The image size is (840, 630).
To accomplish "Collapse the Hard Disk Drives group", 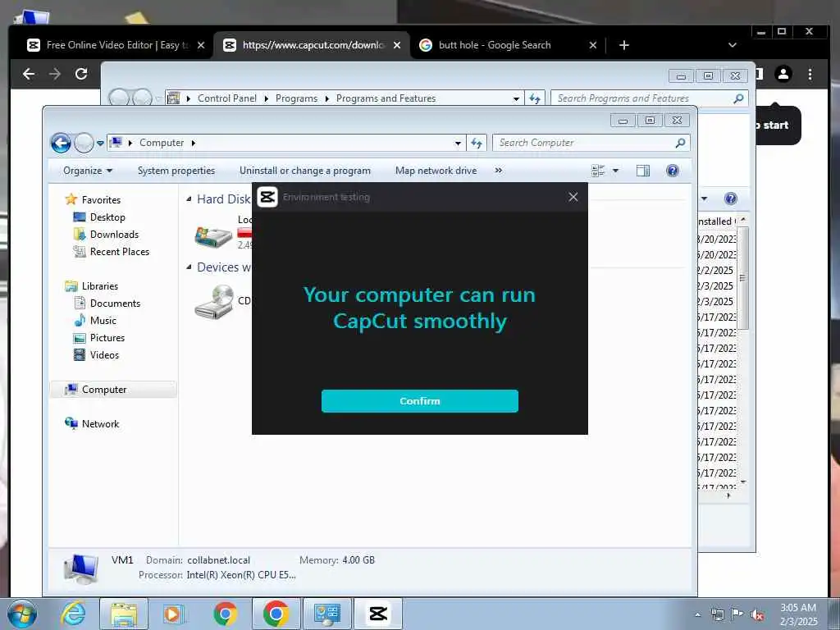I will pos(189,199).
